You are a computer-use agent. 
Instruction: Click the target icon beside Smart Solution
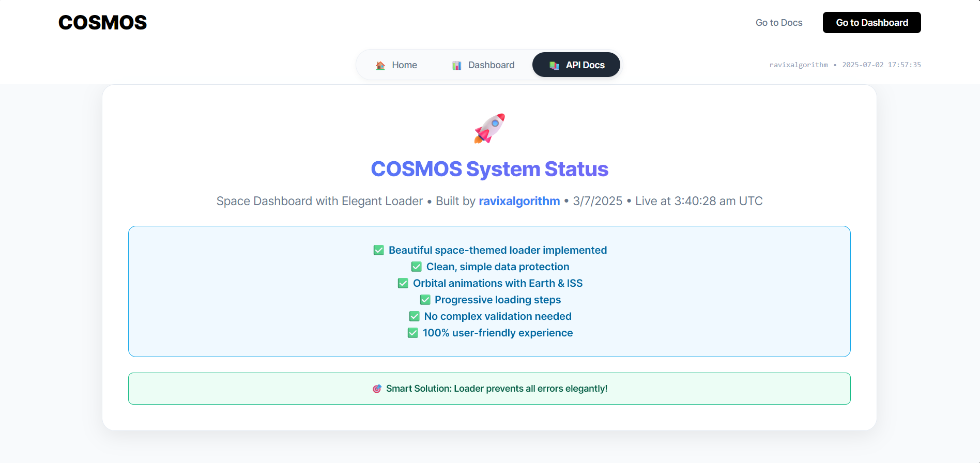pyautogui.click(x=377, y=389)
